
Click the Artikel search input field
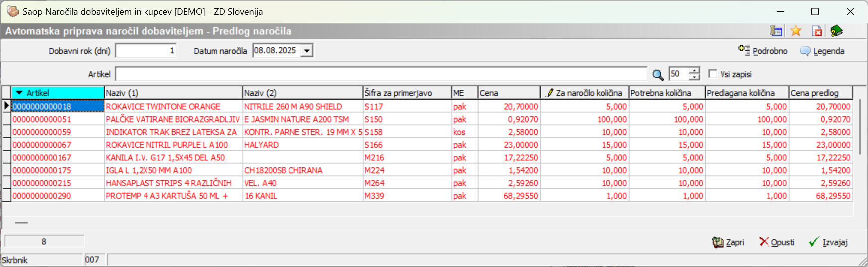[381, 74]
